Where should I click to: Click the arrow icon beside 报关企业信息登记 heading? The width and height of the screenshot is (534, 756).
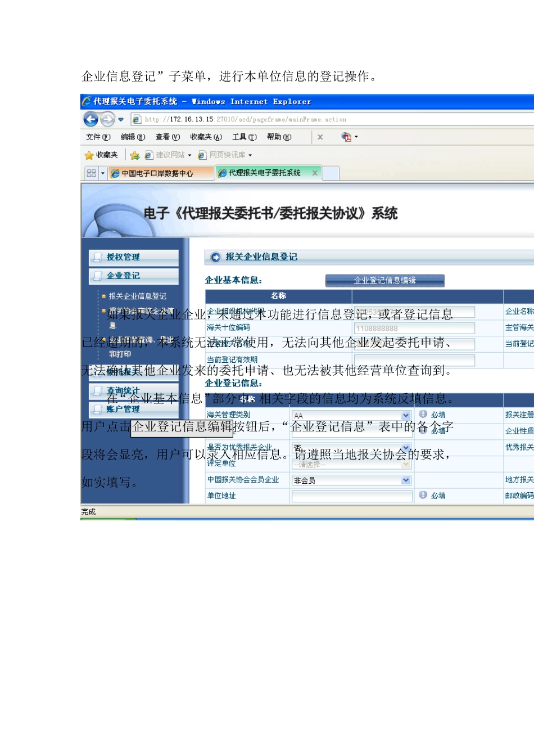pyautogui.click(x=215, y=257)
